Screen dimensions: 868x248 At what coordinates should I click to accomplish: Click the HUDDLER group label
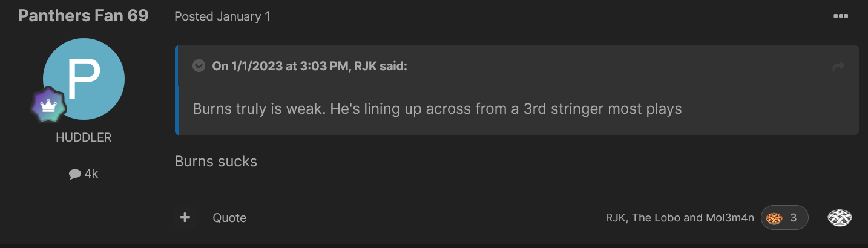pos(84,138)
